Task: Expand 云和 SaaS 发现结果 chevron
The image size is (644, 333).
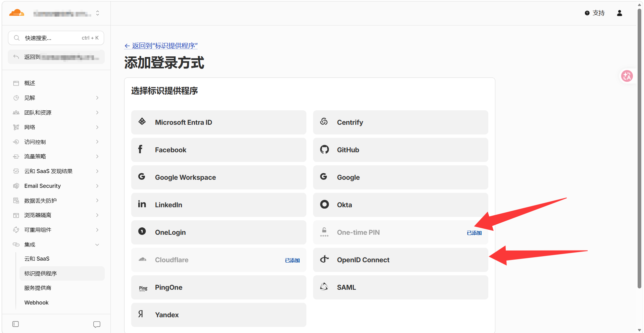Action: tap(97, 171)
